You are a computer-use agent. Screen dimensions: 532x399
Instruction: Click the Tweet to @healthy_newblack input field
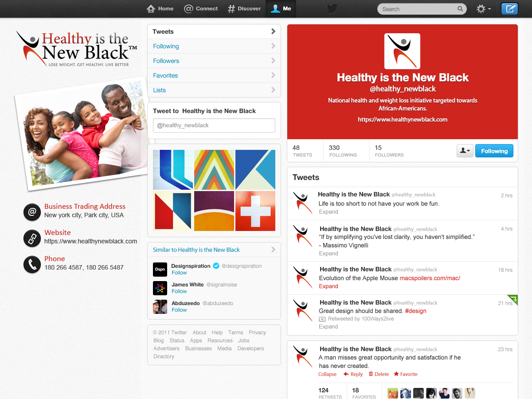[214, 125]
